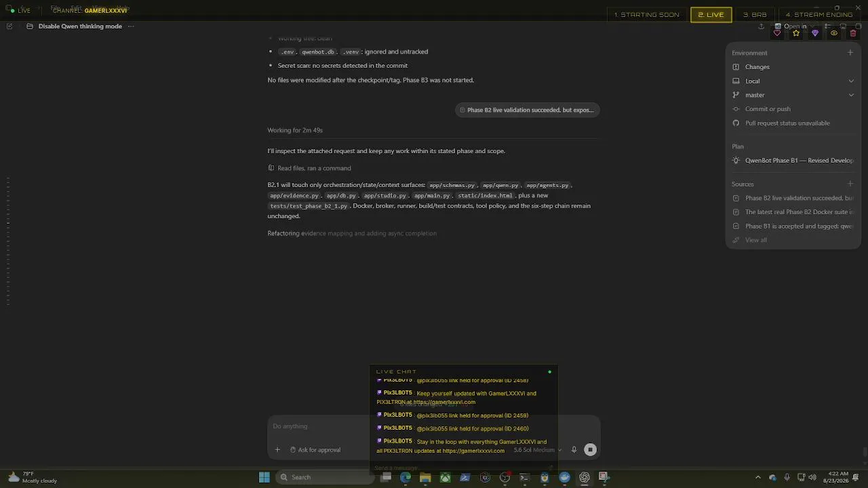868x488 pixels.
Task: Expand 'Read files, ran a command' step
Action: 309,168
